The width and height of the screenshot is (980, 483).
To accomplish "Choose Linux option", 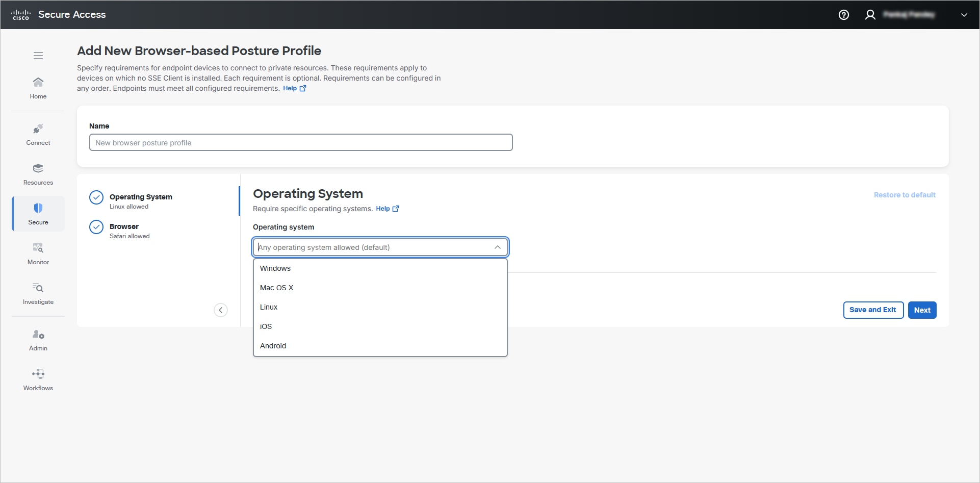I will [x=380, y=307].
